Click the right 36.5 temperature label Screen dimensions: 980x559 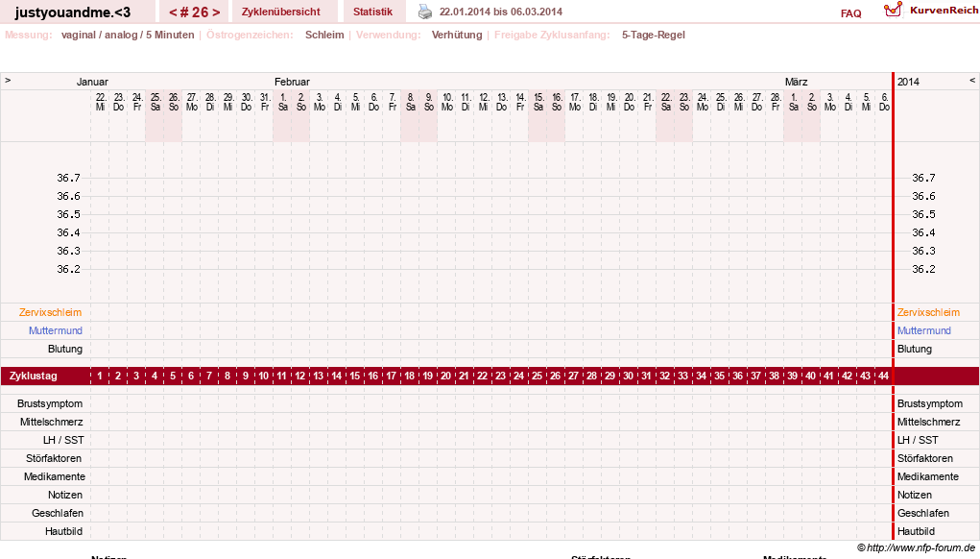[923, 214]
